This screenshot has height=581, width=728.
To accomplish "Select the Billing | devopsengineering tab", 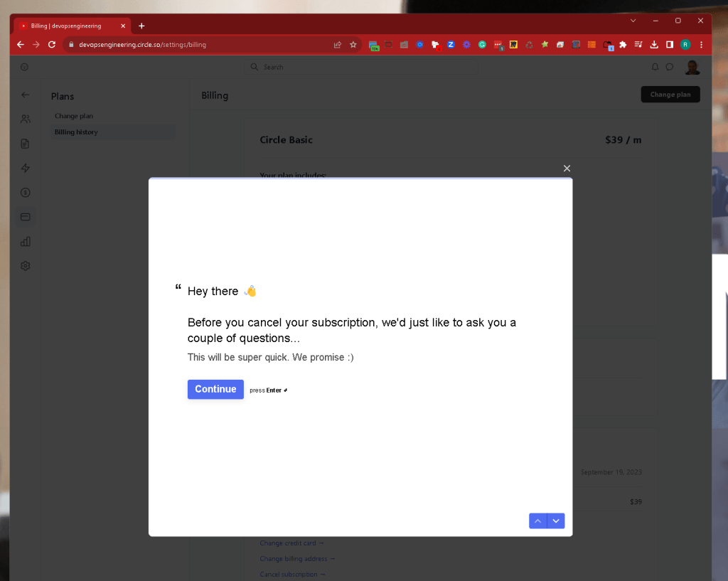I will click(73, 26).
